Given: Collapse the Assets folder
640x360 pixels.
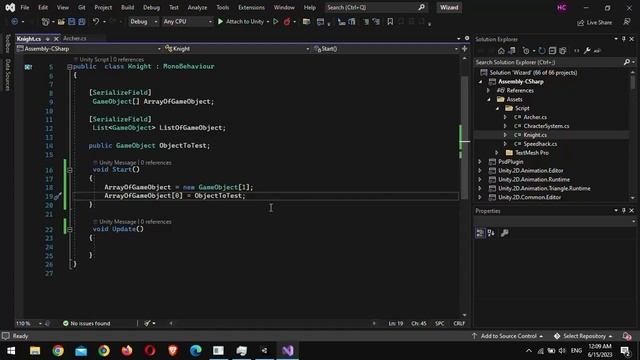Looking at the screenshot, I should (489, 99).
